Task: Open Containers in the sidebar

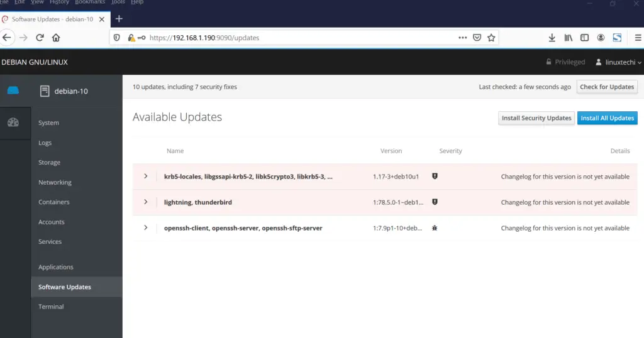Action: (x=54, y=202)
